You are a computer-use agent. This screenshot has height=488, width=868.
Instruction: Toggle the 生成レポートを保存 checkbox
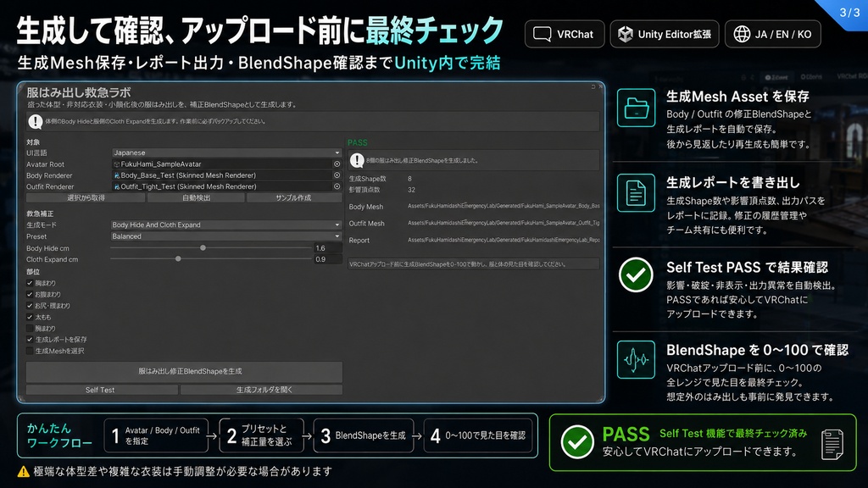click(x=30, y=339)
